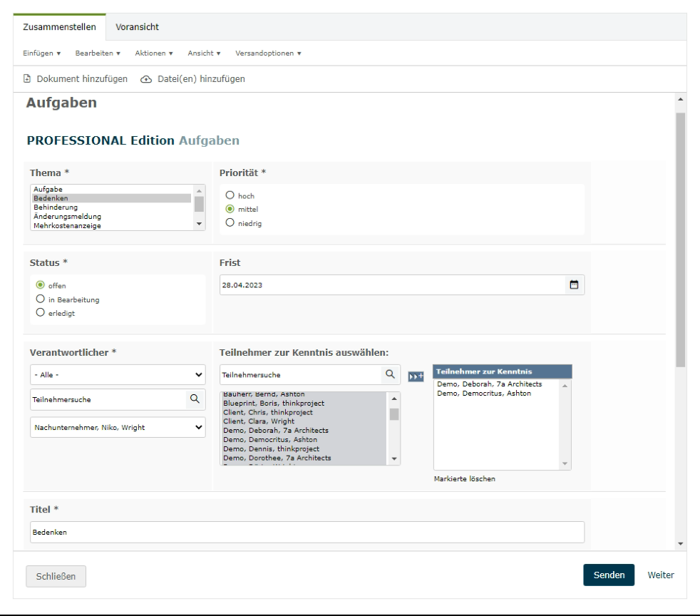Select 'Behinderung' in Thema list

click(x=112, y=207)
